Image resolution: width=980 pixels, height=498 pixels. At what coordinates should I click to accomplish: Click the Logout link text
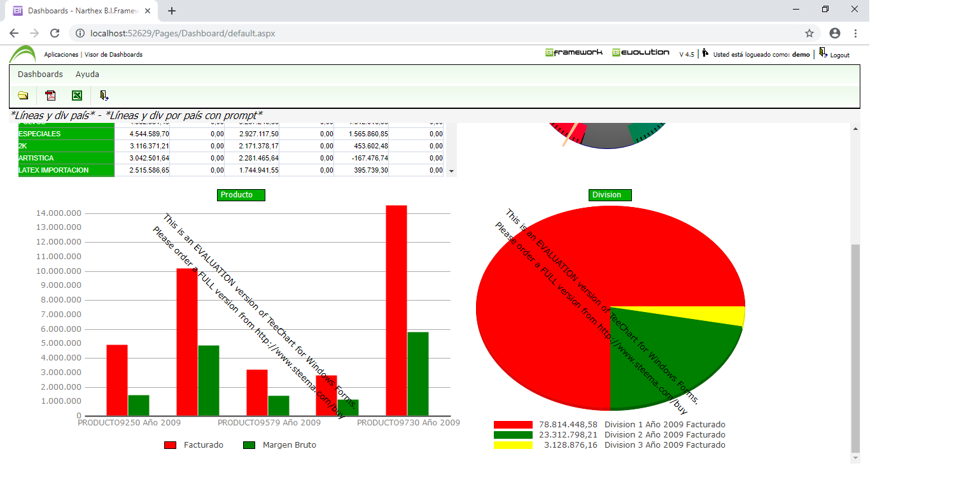click(x=840, y=55)
